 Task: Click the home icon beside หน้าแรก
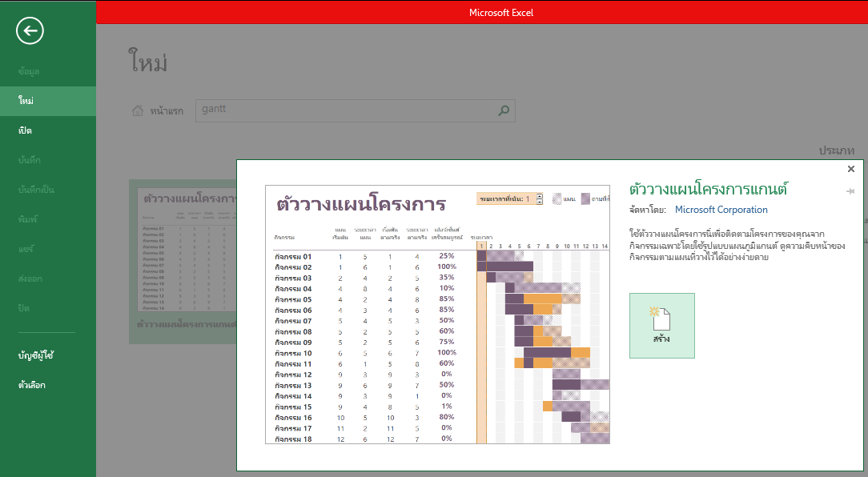138,110
